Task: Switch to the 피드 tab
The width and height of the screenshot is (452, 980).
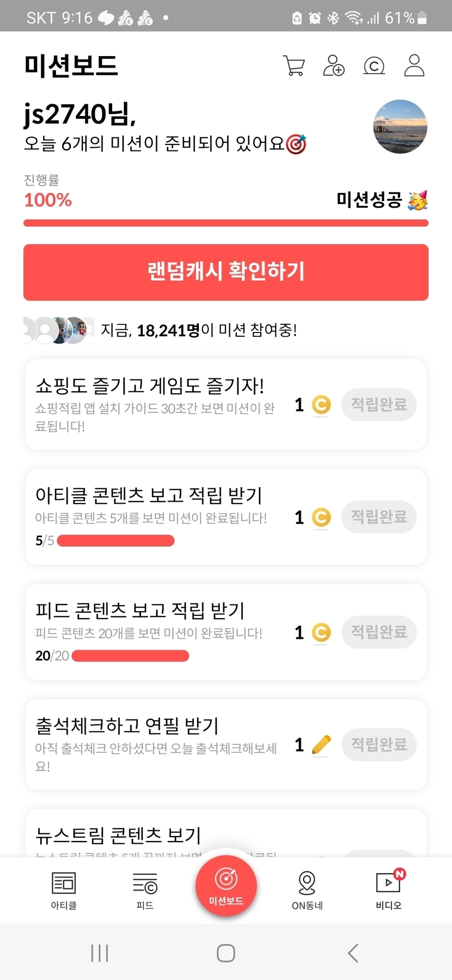Action: pos(145,890)
